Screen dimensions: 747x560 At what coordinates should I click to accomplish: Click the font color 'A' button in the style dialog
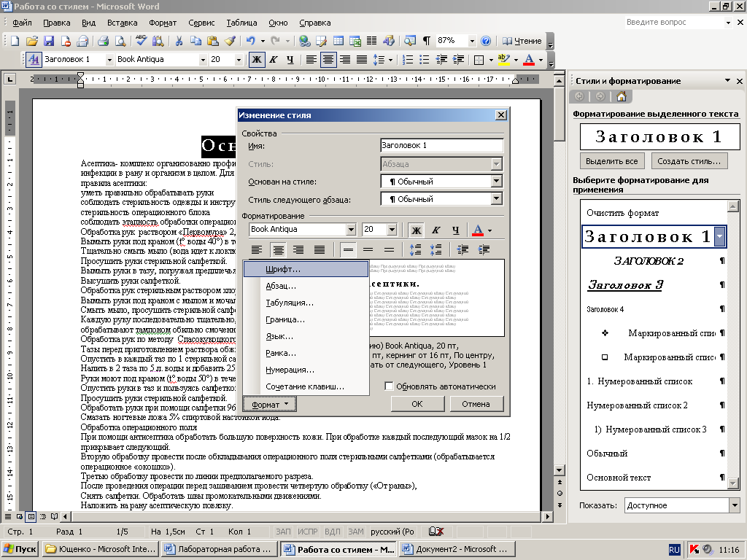click(478, 230)
